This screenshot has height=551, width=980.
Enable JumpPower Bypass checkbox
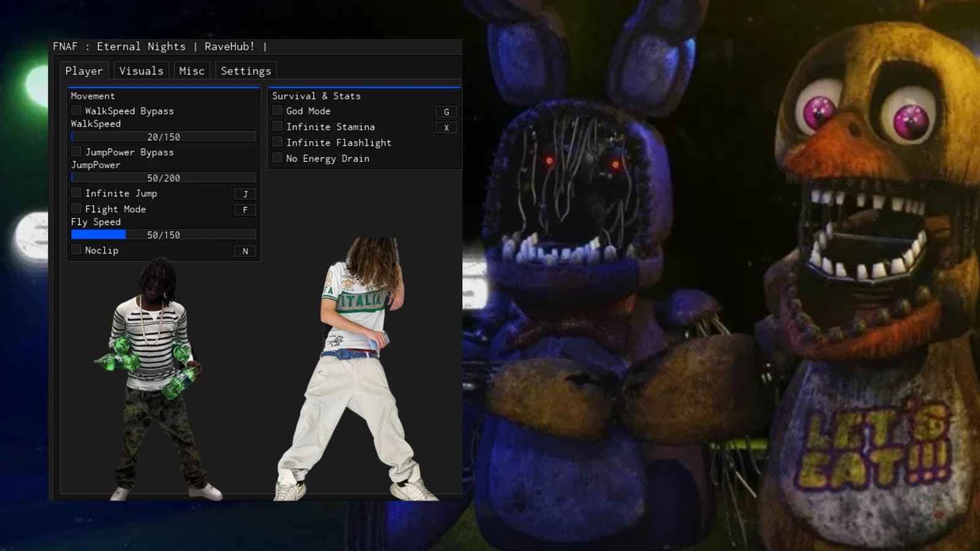pyautogui.click(x=76, y=151)
